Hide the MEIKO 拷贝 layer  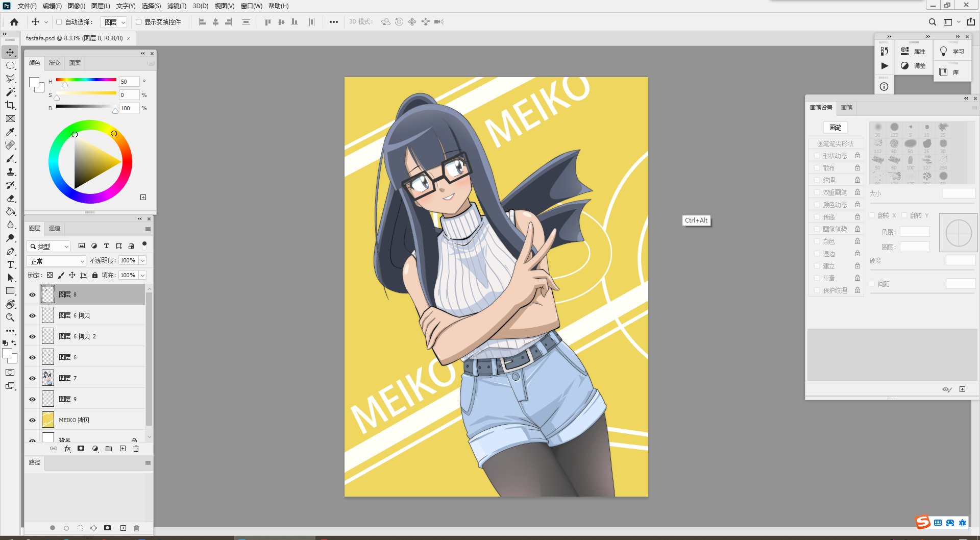pos(32,420)
